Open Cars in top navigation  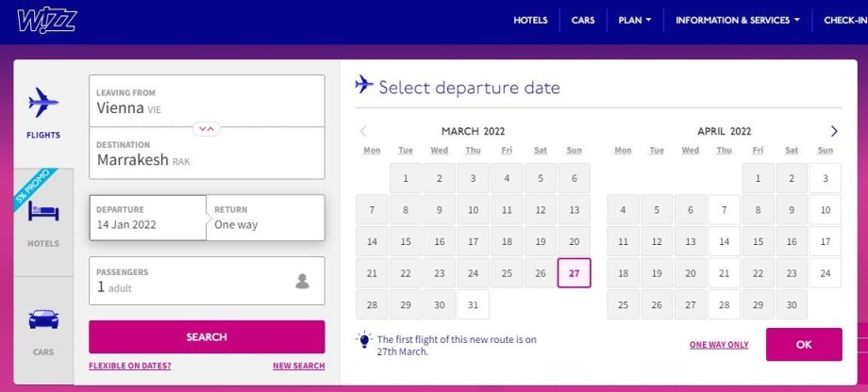point(583,20)
